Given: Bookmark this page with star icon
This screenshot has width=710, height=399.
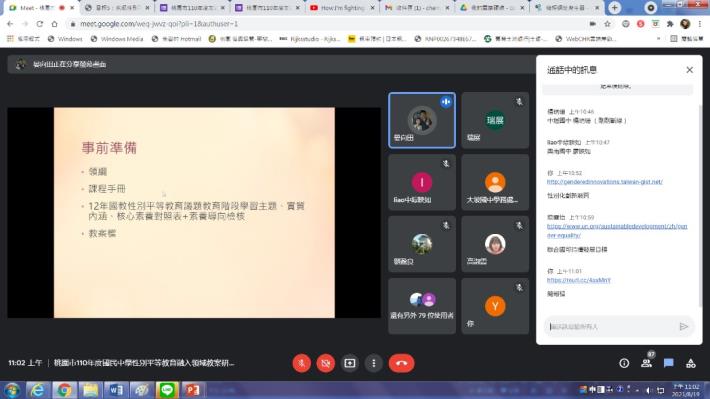Looking at the screenshot, I should [x=607, y=24].
